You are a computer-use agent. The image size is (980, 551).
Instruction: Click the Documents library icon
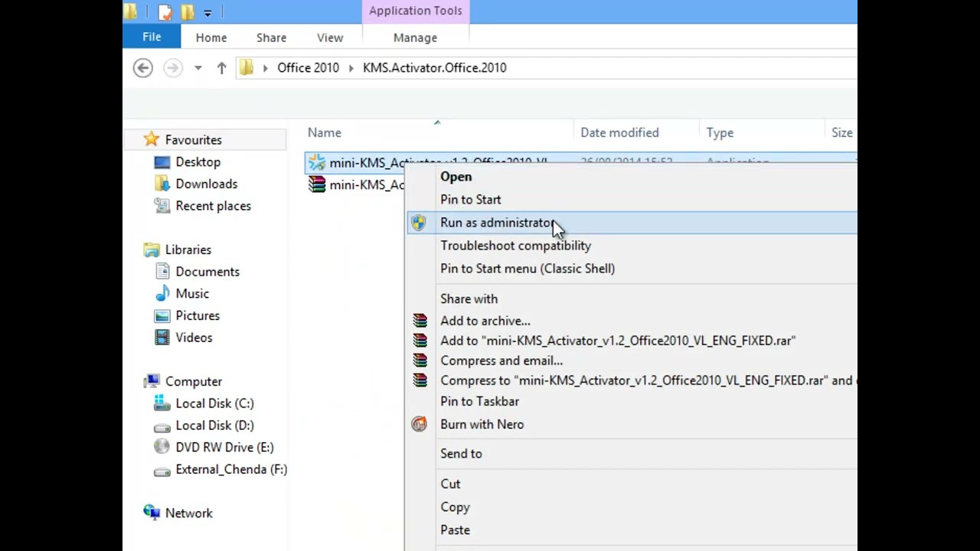pyautogui.click(x=162, y=272)
